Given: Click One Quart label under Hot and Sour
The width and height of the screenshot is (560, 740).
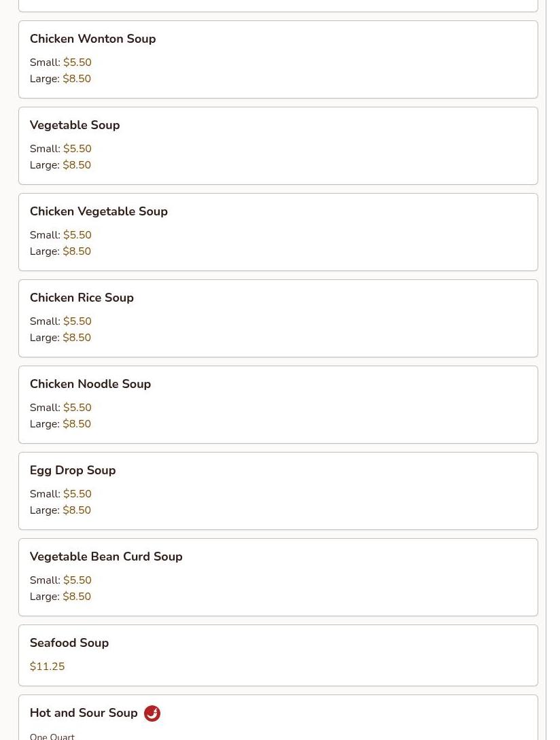Looking at the screenshot, I should pos(52,736).
